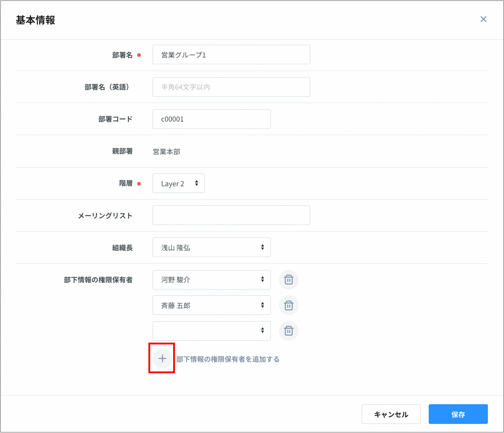The width and height of the screenshot is (504, 433).
Task: Click the 部署名（英語） input field
Action: pyautogui.click(x=231, y=87)
